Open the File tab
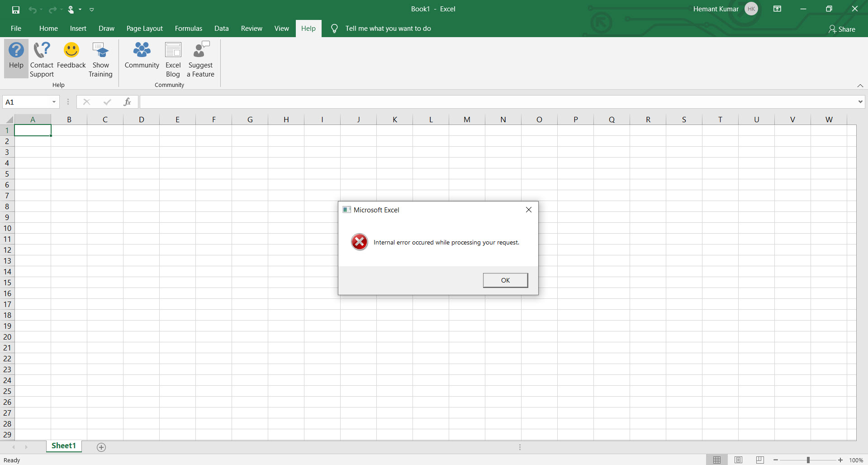The height and width of the screenshot is (465, 868). [x=16, y=29]
